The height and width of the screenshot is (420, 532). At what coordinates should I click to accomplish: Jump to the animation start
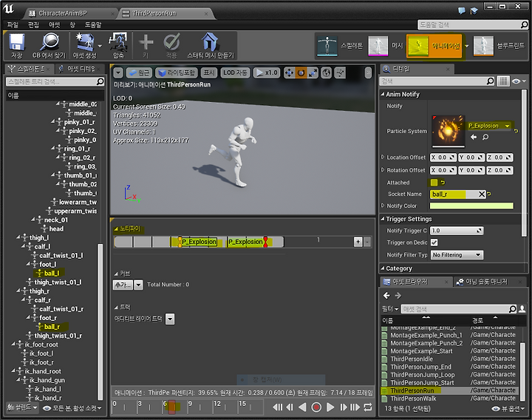coord(278,407)
